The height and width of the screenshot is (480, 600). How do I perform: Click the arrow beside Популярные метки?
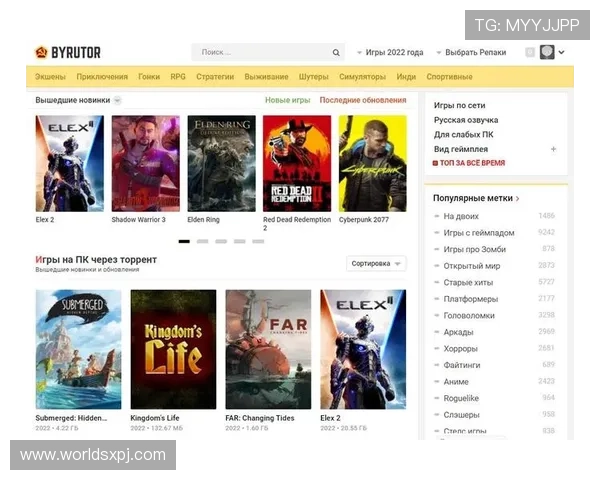point(517,199)
